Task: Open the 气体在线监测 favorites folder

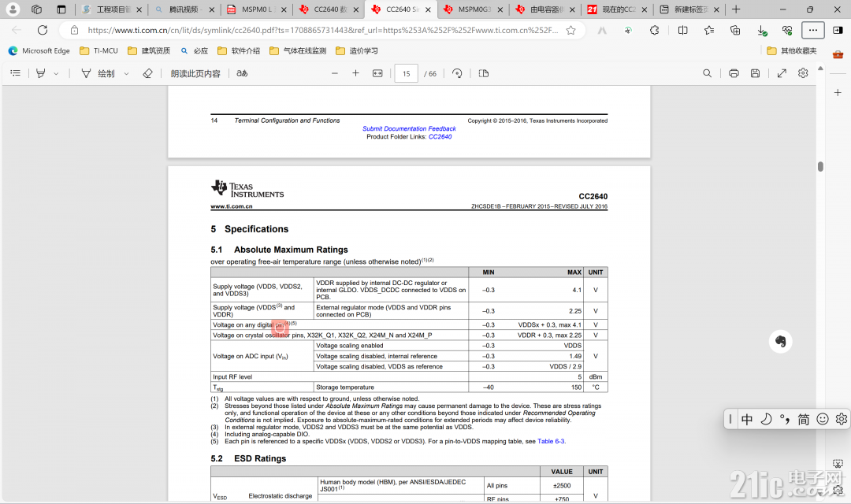Action: click(x=298, y=51)
